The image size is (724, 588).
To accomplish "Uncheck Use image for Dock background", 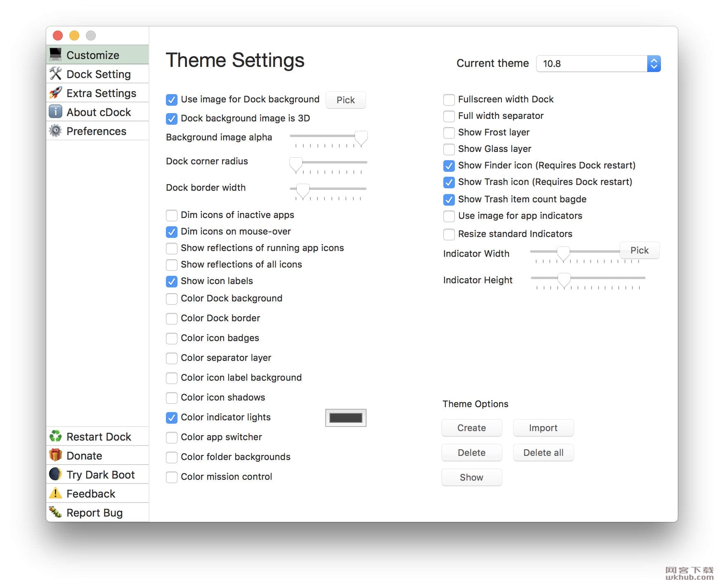I will [x=172, y=100].
